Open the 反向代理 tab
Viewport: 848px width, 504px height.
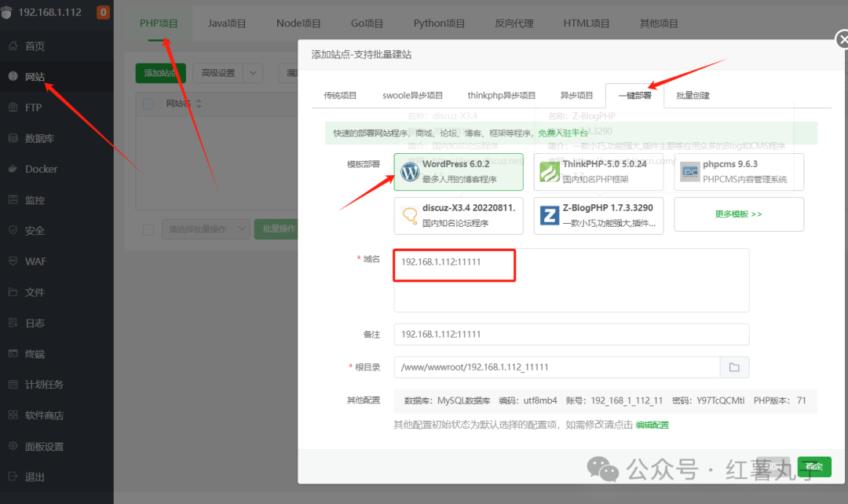514,24
